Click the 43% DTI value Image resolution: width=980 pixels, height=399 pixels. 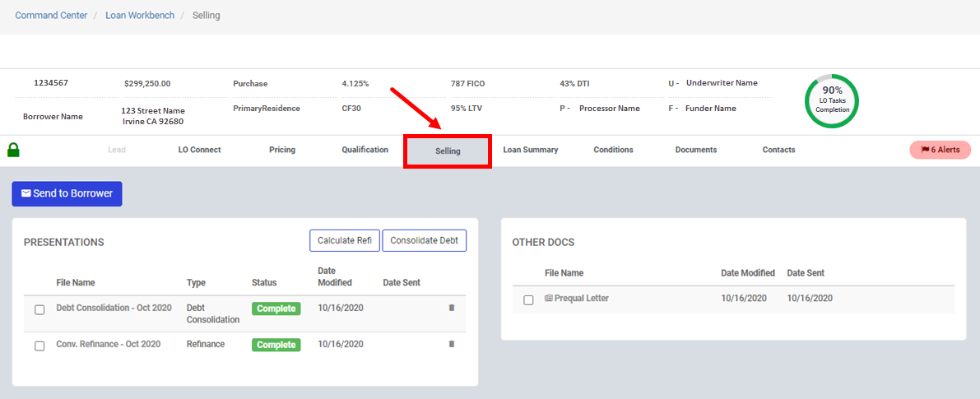coord(574,84)
